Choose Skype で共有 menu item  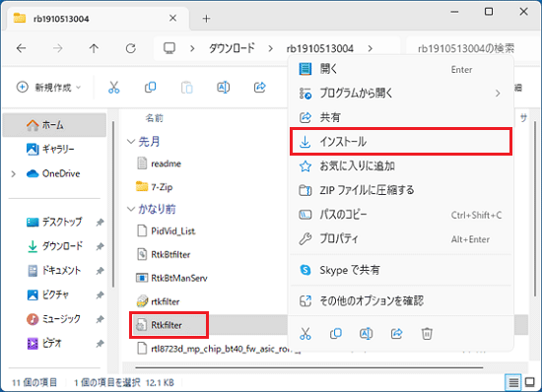coord(401,270)
